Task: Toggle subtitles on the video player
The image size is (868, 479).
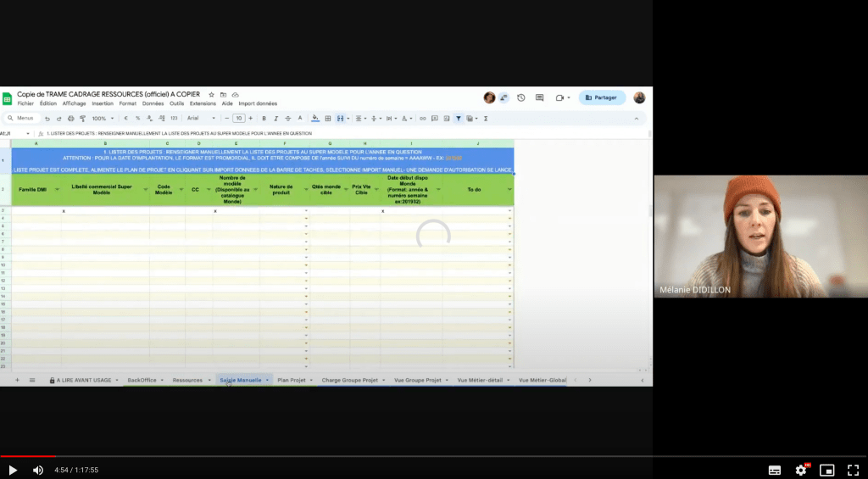Action: 775,470
